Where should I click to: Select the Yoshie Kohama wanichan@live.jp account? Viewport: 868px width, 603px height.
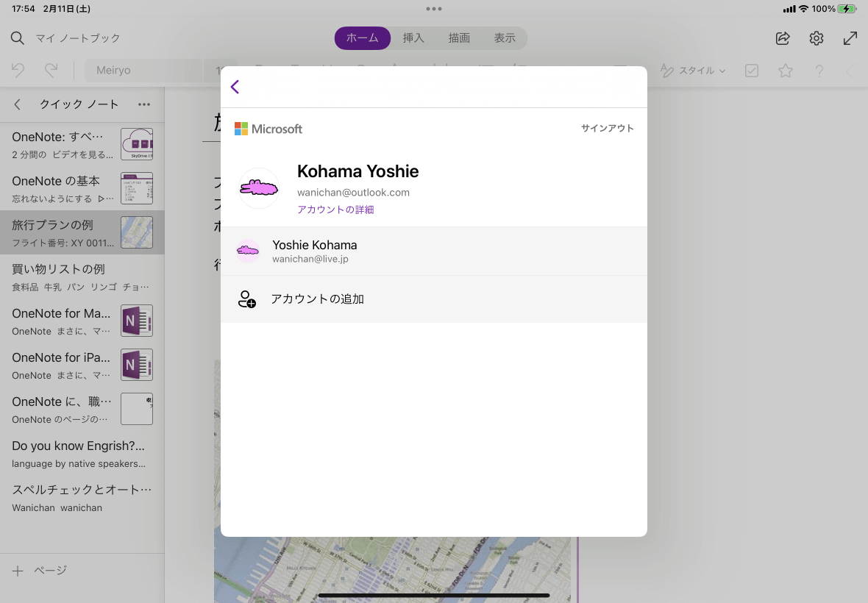click(x=434, y=251)
